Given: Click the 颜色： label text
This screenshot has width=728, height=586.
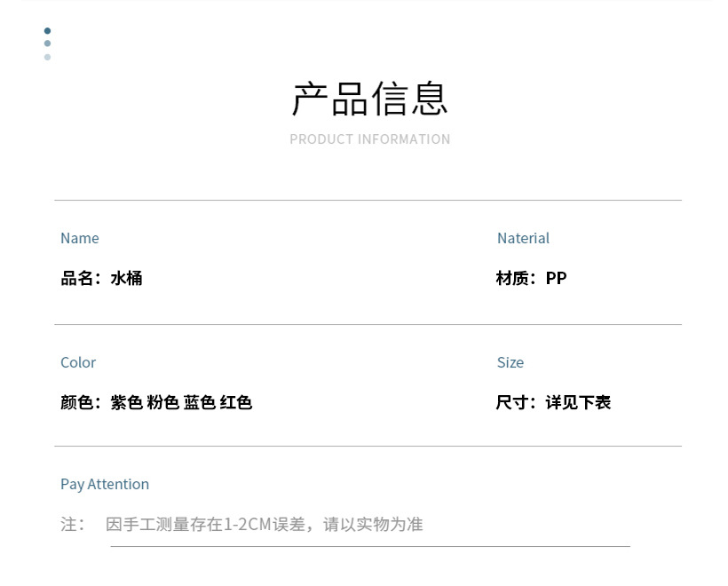Looking at the screenshot, I should (x=82, y=402).
